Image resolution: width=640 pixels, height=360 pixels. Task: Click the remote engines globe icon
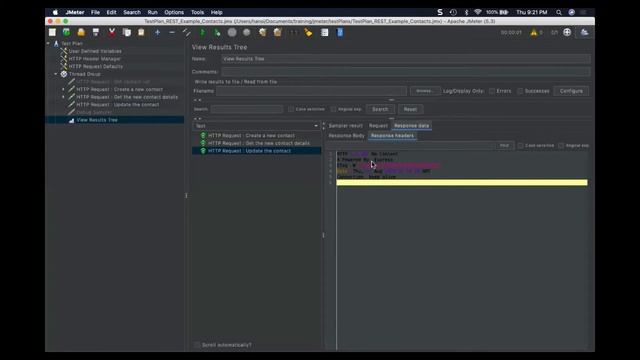point(567,32)
